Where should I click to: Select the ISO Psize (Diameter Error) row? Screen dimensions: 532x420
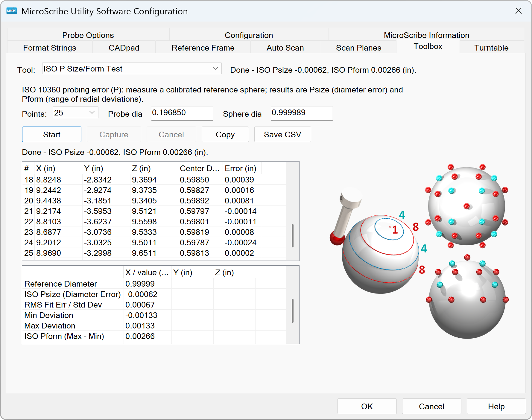pos(154,294)
